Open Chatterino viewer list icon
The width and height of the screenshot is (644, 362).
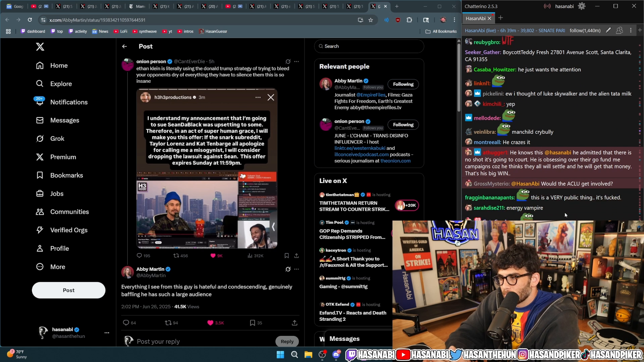click(620, 31)
